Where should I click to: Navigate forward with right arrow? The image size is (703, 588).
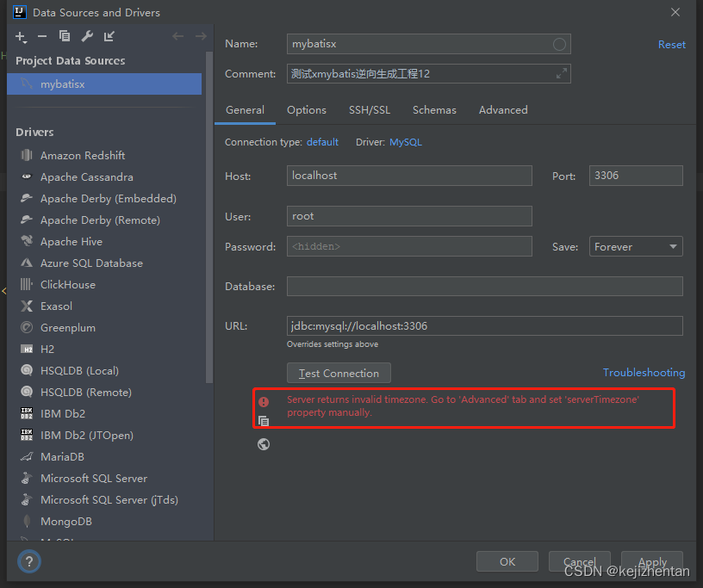tap(201, 36)
